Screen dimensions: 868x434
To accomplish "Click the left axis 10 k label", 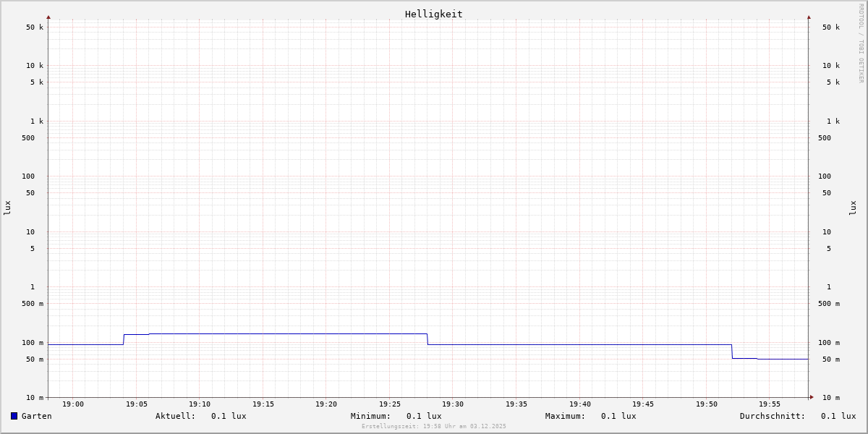I will 35,66.
